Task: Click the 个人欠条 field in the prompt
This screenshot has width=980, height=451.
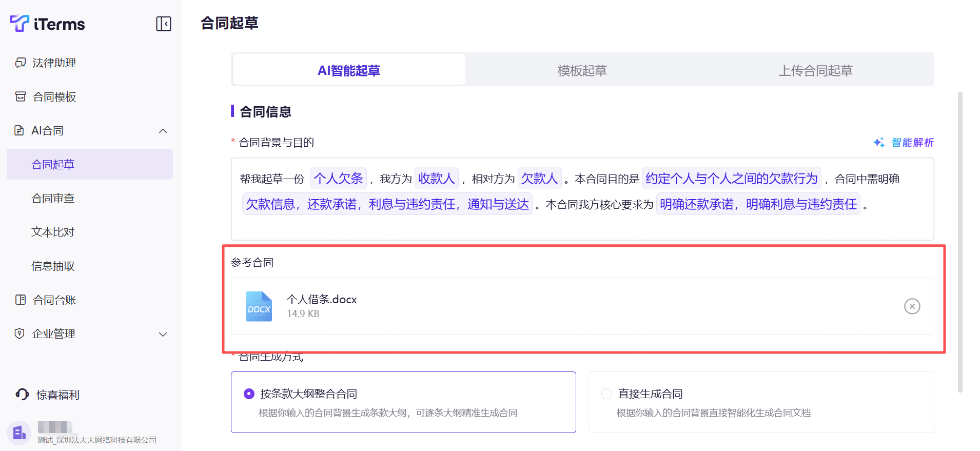Action: (x=338, y=179)
